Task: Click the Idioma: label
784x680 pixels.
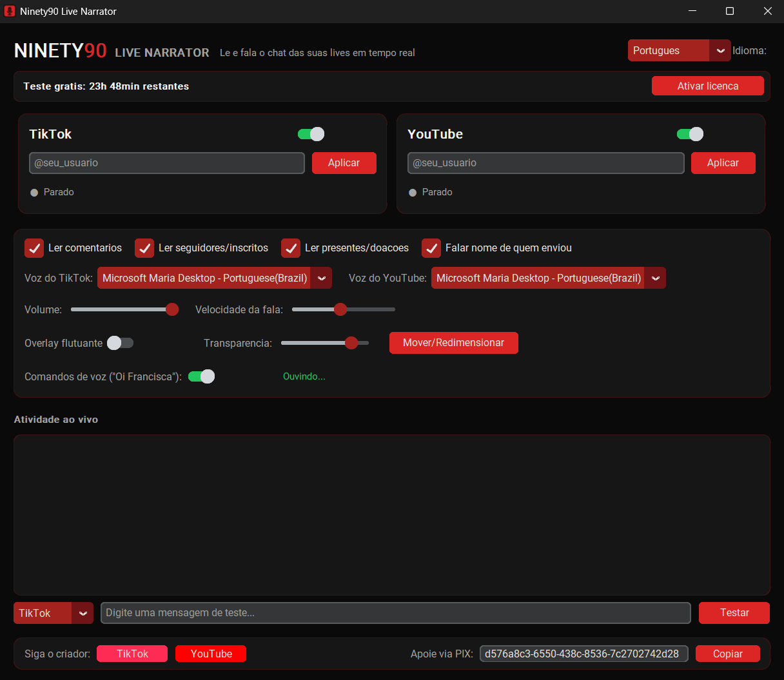Action: click(x=750, y=51)
